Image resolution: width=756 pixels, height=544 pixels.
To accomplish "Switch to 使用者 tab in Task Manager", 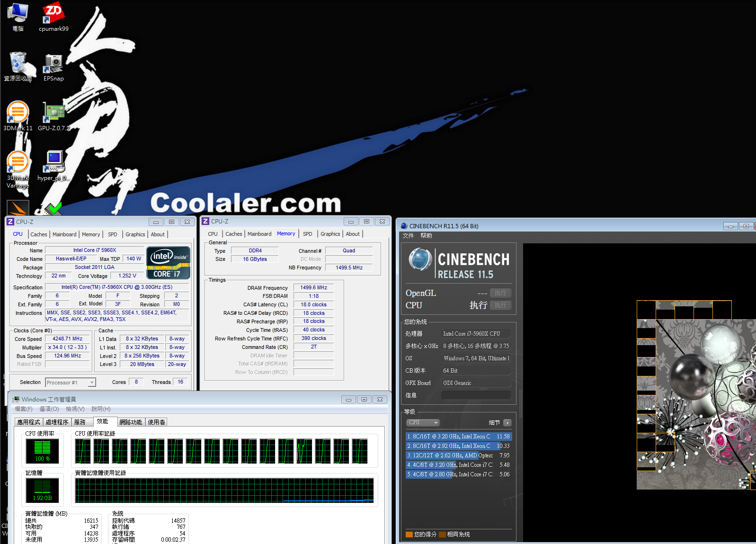I will pyautogui.click(x=156, y=422).
